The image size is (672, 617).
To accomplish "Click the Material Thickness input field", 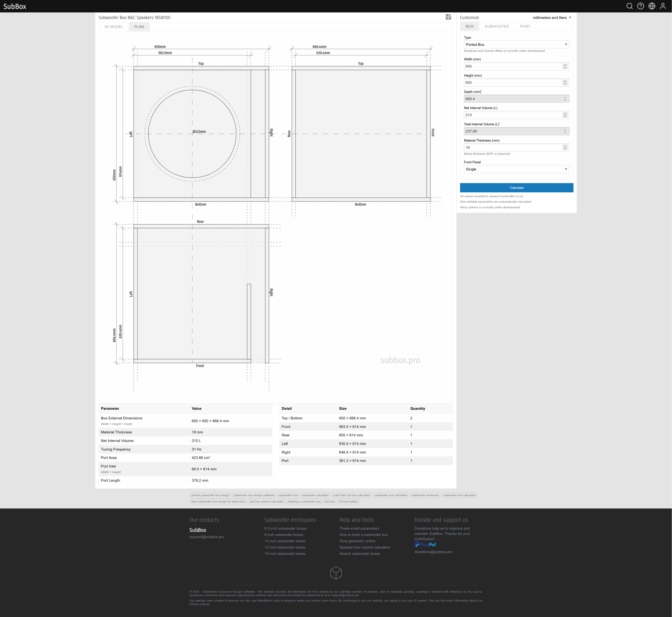I will pyautogui.click(x=516, y=148).
